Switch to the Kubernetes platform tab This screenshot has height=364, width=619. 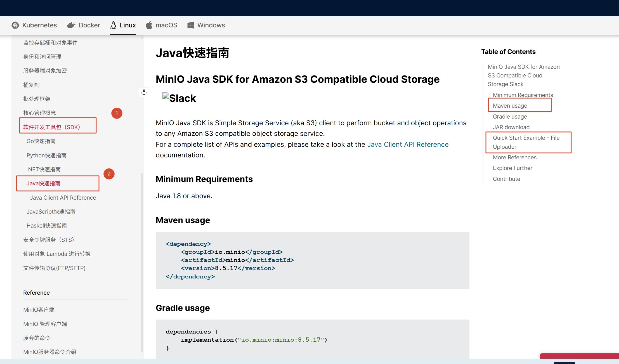(x=34, y=25)
